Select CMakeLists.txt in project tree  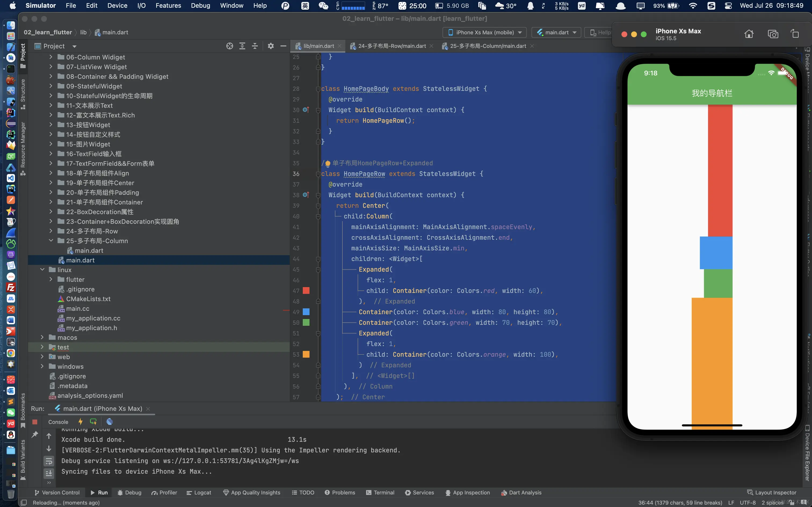[88, 299]
